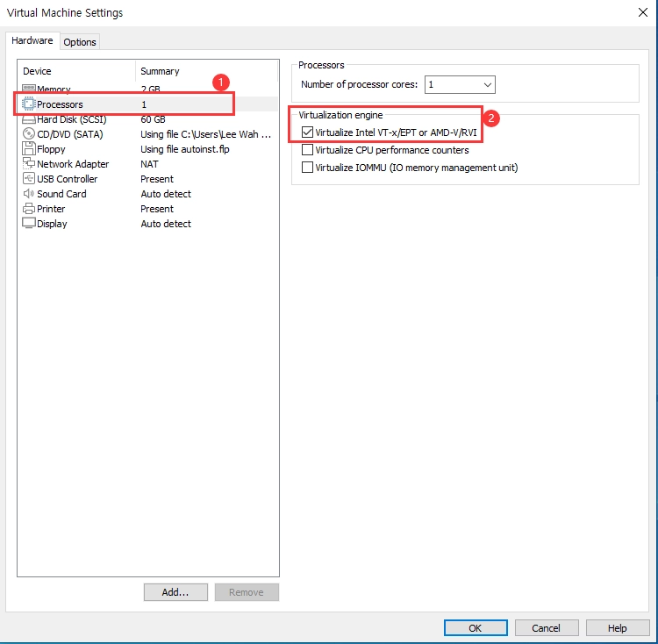
Task: Click the Add... button
Action: click(175, 592)
